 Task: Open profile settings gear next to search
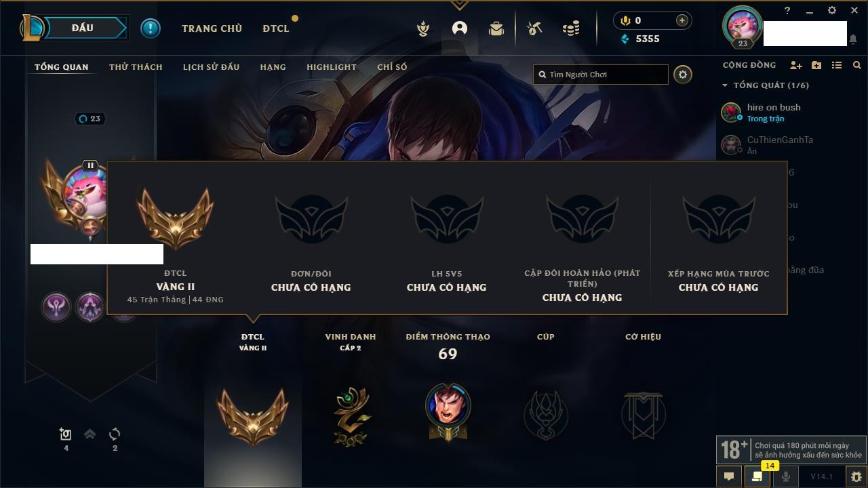(x=683, y=75)
